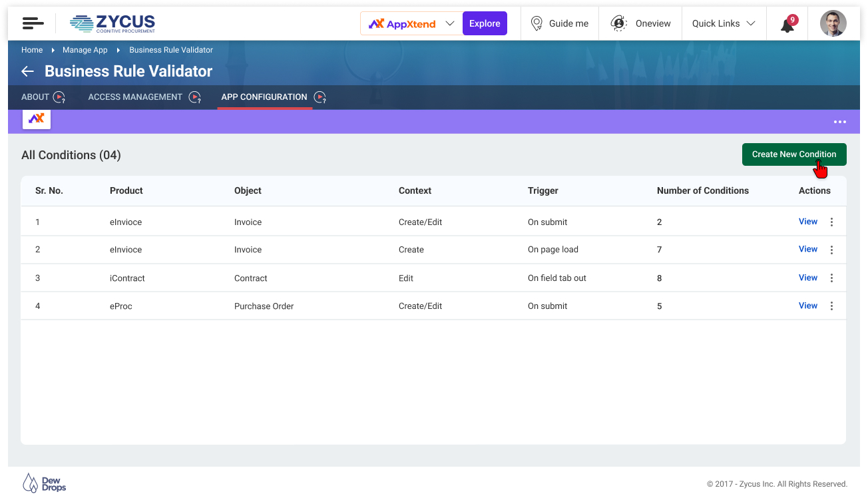Select the APP CONFIGURATION tab
The width and height of the screenshot is (868, 500).
pyautogui.click(x=264, y=97)
